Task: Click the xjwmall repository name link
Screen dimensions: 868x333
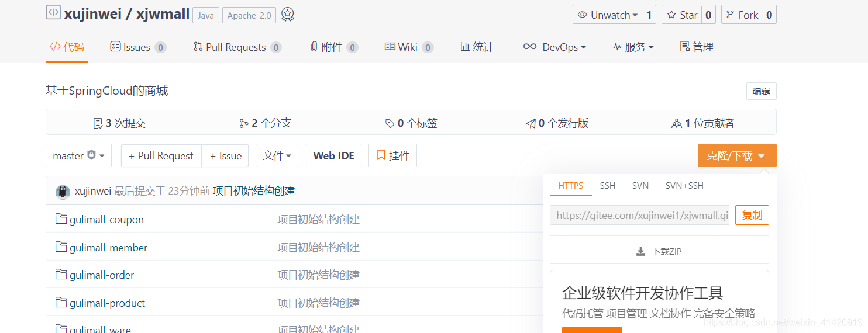Action: 163,13
